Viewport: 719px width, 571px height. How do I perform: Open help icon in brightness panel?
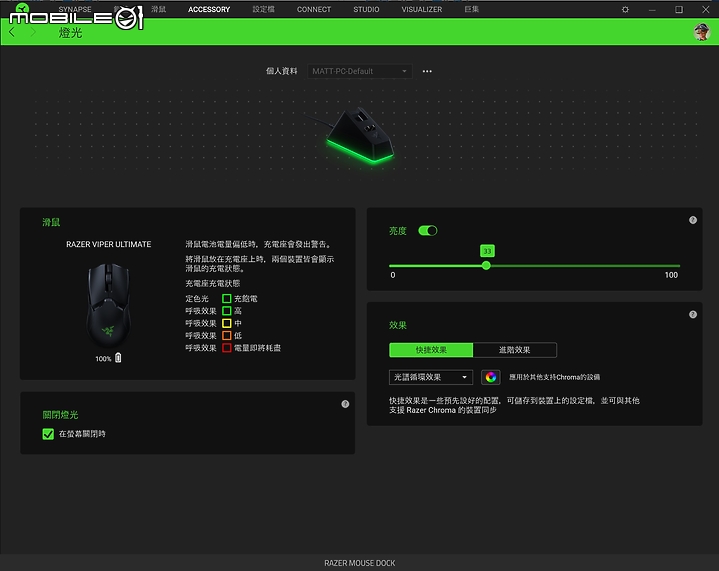click(692, 220)
